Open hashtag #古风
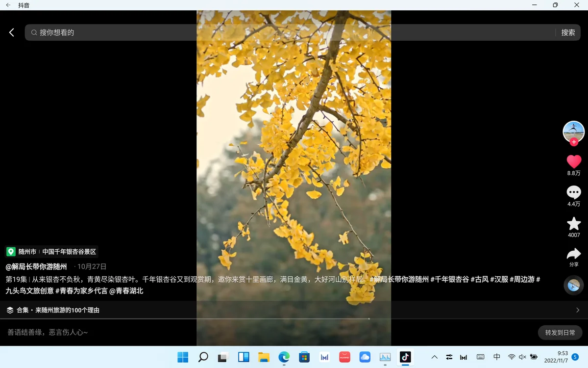588x368 pixels. tap(479, 279)
